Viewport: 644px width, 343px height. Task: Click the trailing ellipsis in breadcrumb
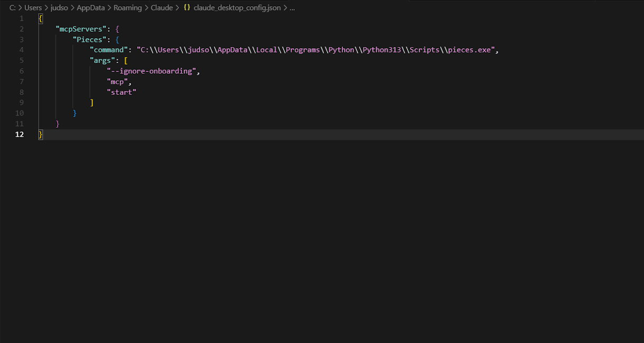pyautogui.click(x=292, y=8)
